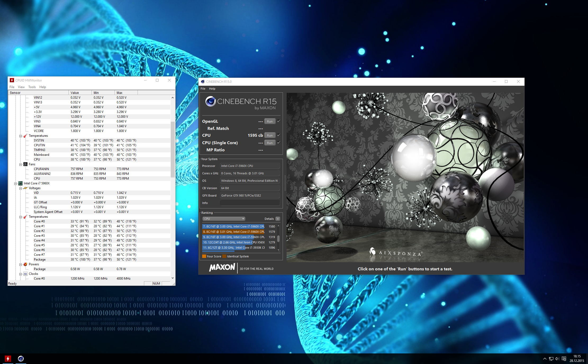Collapse the Clocks tree node
The image size is (588, 364).
point(20,274)
